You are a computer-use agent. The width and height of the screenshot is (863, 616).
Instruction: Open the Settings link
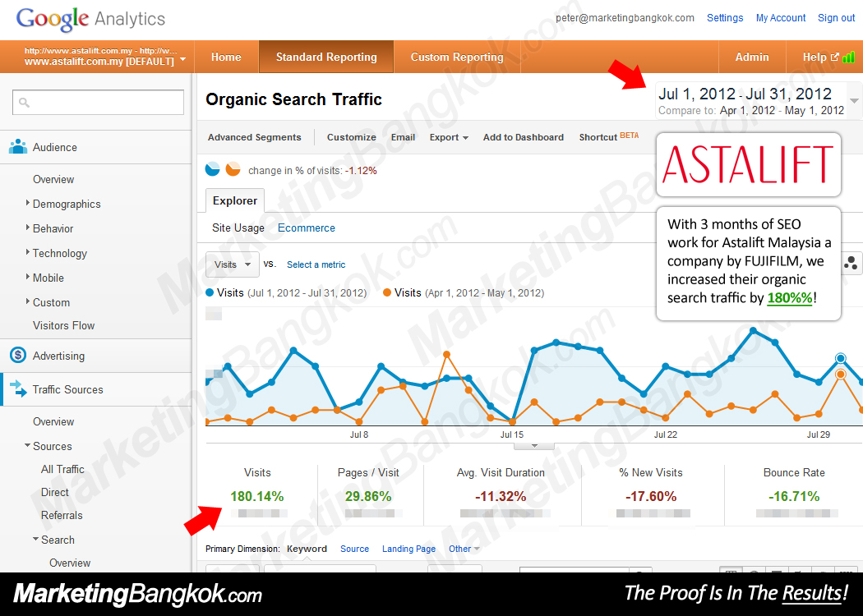click(x=725, y=17)
